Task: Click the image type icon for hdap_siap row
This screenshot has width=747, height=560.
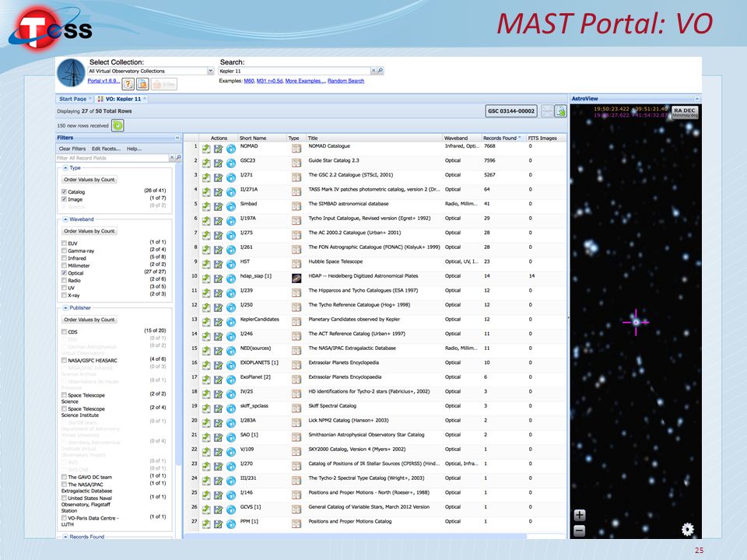Action: click(296, 278)
